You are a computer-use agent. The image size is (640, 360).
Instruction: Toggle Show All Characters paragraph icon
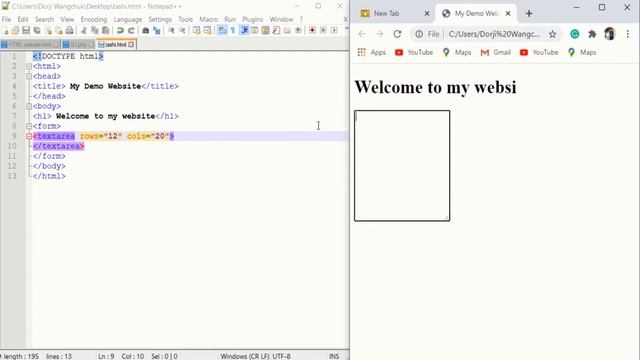pos(233,31)
